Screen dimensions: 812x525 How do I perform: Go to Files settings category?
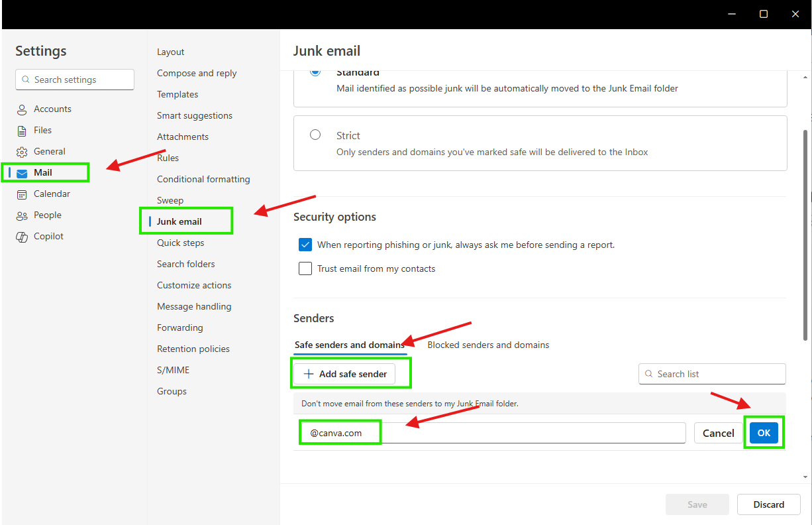[x=42, y=130]
